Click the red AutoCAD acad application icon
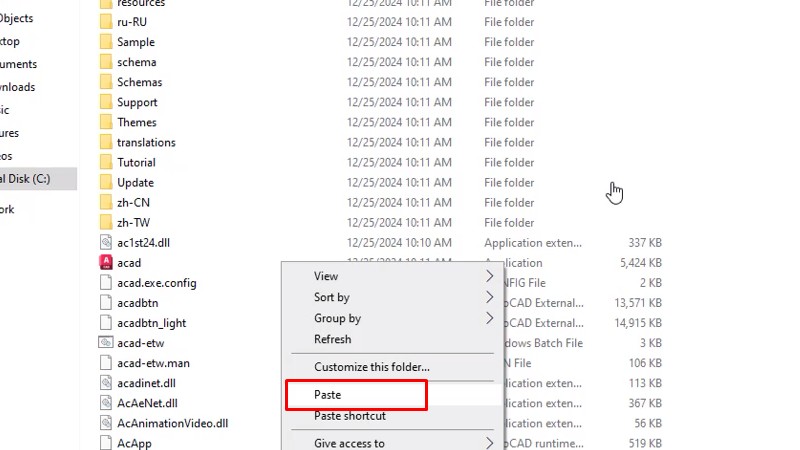800x450 pixels. pyautogui.click(x=106, y=263)
